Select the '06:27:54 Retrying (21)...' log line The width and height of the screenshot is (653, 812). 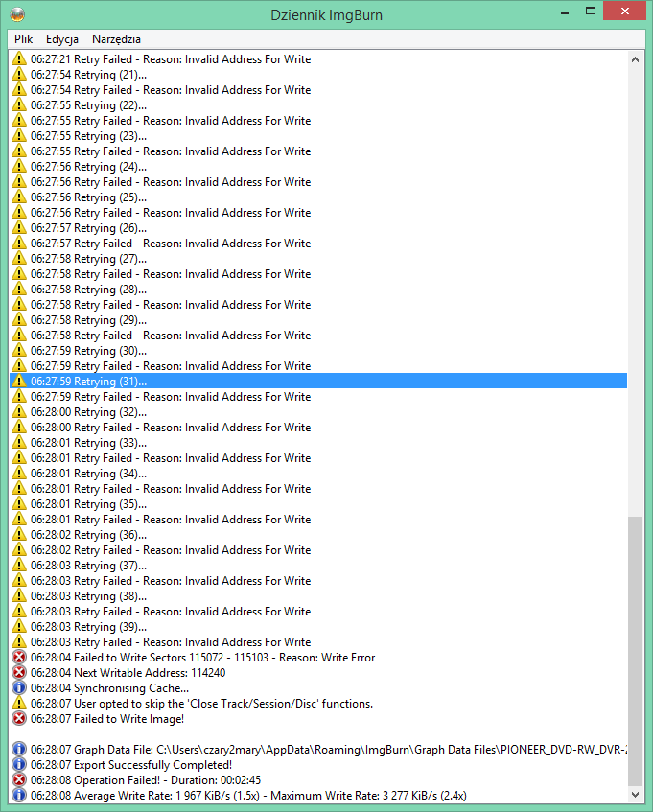[x=318, y=75]
